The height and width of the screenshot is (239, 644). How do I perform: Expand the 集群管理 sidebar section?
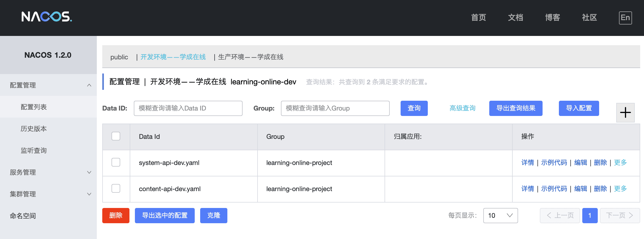click(48, 194)
